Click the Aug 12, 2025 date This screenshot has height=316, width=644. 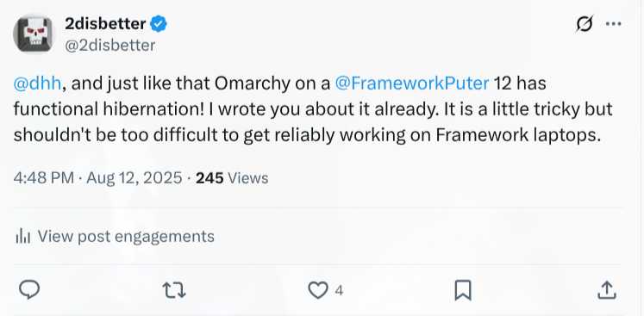134,178
